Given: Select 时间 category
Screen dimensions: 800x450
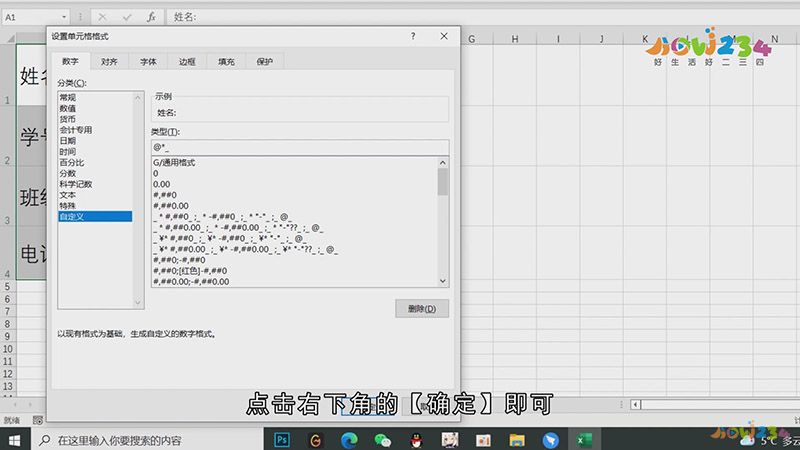Looking at the screenshot, I should 95,152.
